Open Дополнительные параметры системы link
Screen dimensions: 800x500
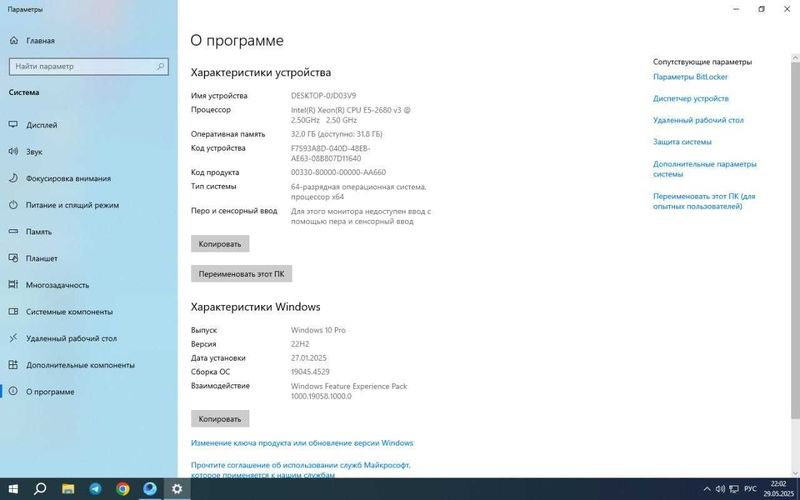(705, 169)
